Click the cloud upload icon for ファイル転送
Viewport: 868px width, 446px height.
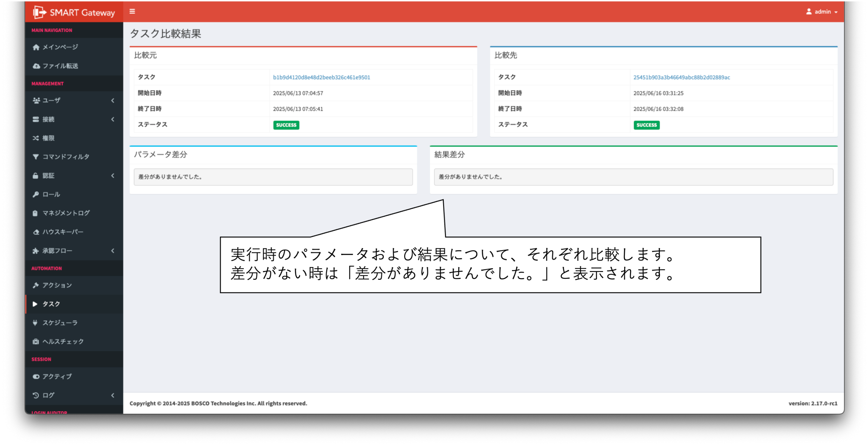36,66
